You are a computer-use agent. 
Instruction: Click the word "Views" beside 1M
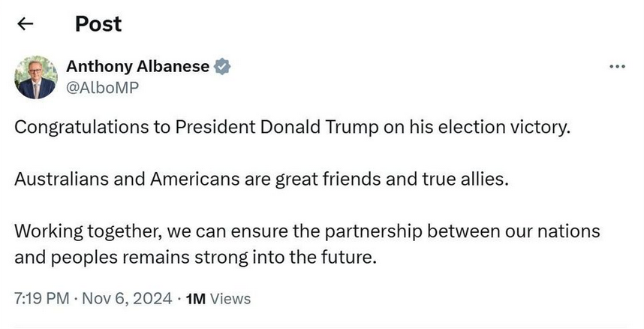point(230,298)
